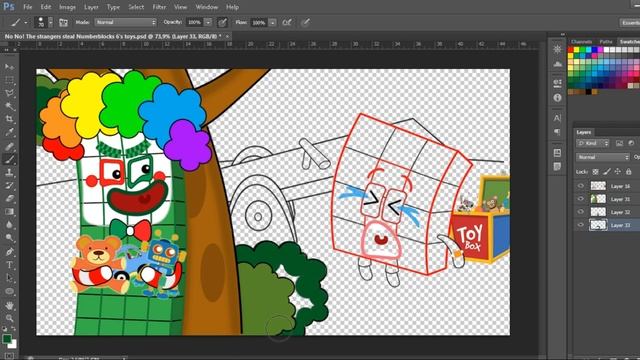This screenshot has width=640, height=360.
Task: Open the Paragraph panel icon
Action: pos(557,132)
